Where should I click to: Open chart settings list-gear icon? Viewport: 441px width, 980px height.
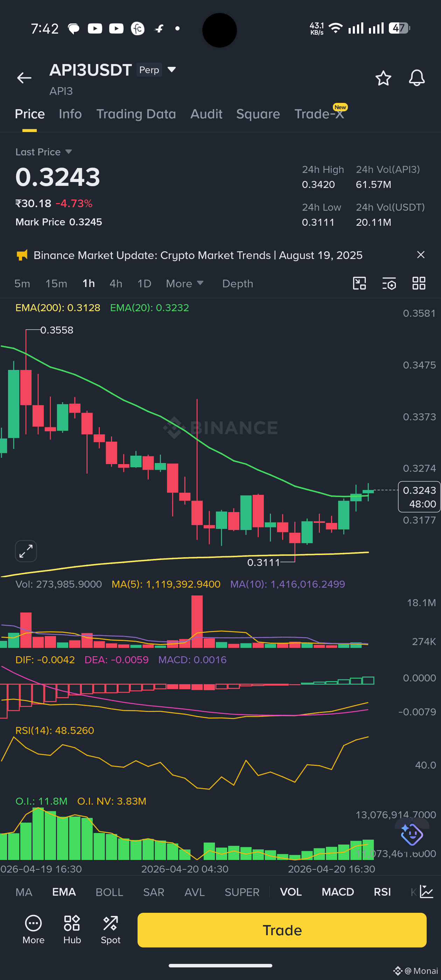pos(389,283)
